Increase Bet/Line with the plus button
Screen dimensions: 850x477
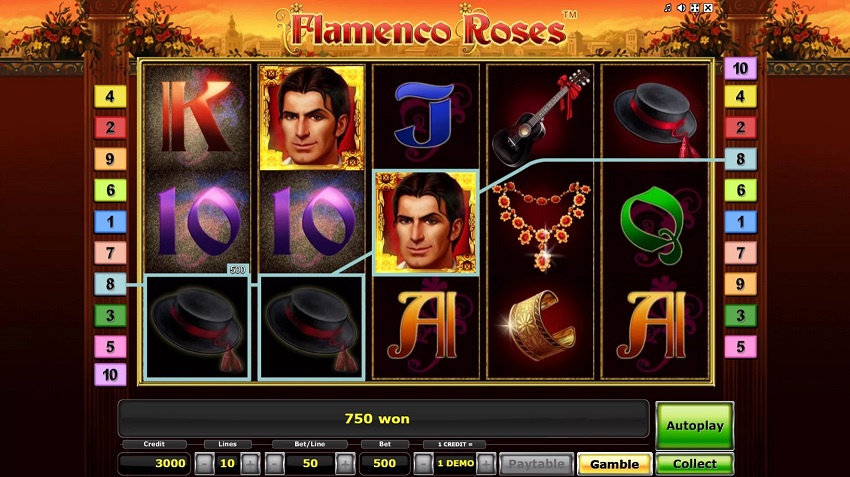pos(345,463)
